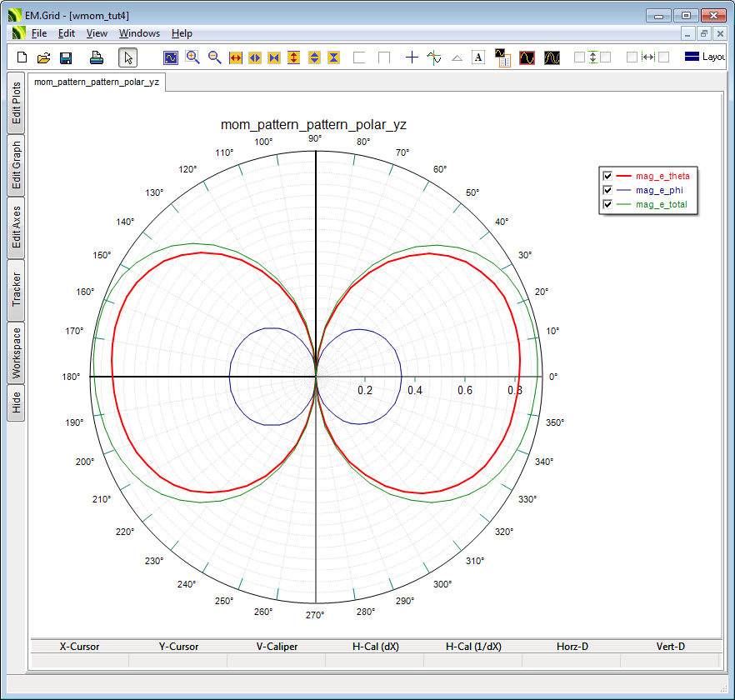The height and width of the screenshot is (700, 735).
Task: Expand the Tracker side panel
Action: coord(16,290)
